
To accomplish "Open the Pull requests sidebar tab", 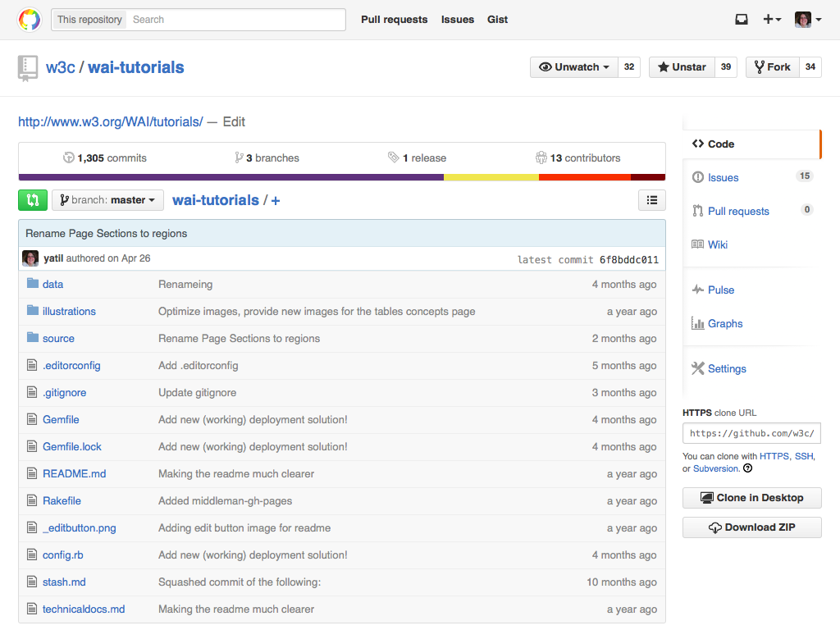I will tap(751, 211).
